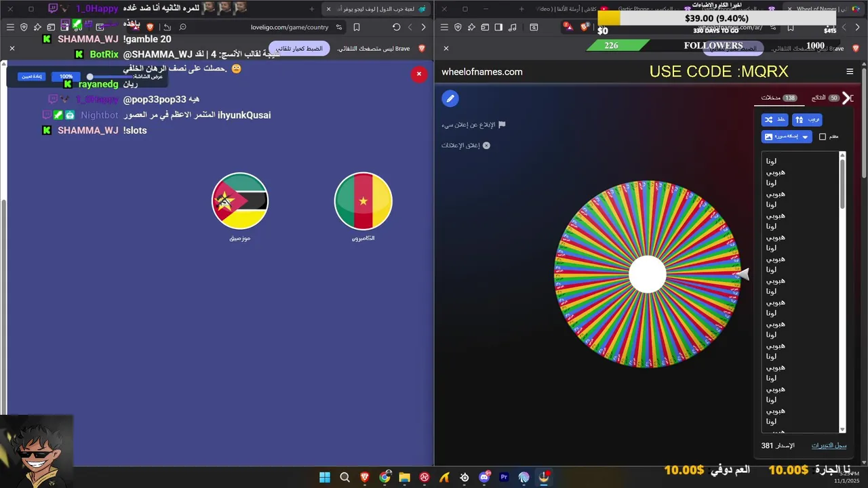
Task: Close the loveligo game tab
Action: click(329, 9)
